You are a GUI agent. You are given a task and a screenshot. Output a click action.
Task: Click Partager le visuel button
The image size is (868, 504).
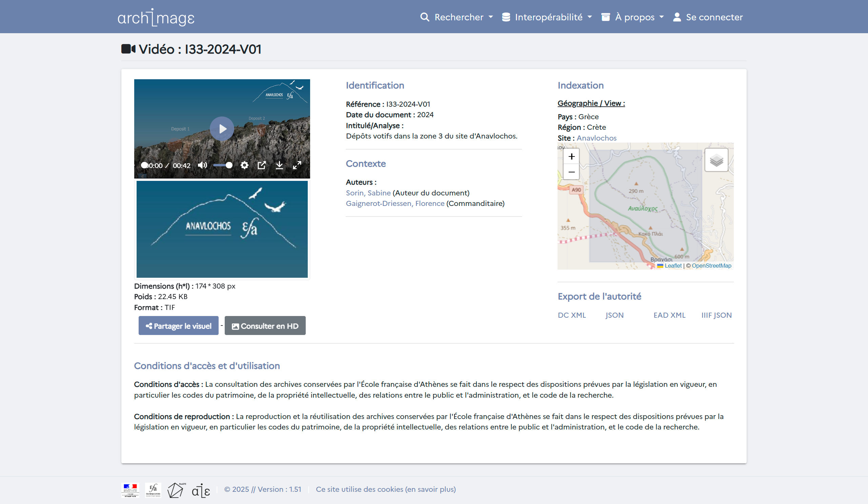coord(178,326)
